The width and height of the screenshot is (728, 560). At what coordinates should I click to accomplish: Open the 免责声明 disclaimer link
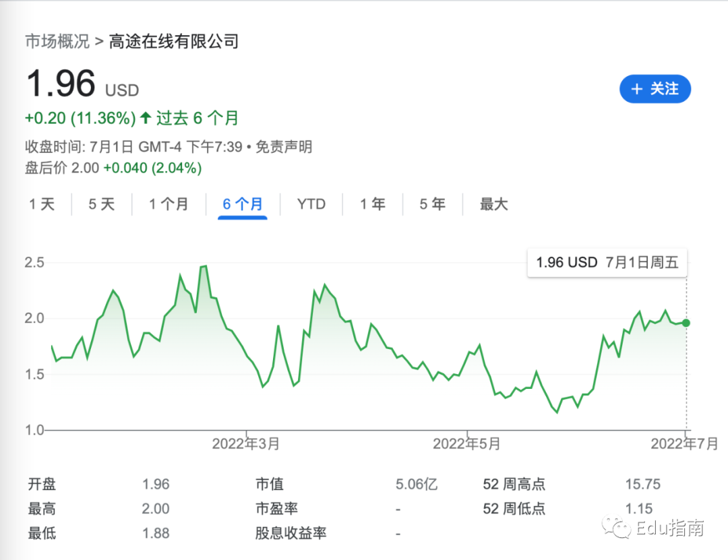pyautogui.click(x=284, y=147)
